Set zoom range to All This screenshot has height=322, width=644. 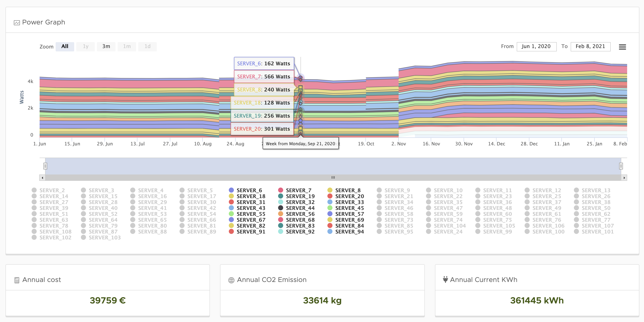[65, 47]
